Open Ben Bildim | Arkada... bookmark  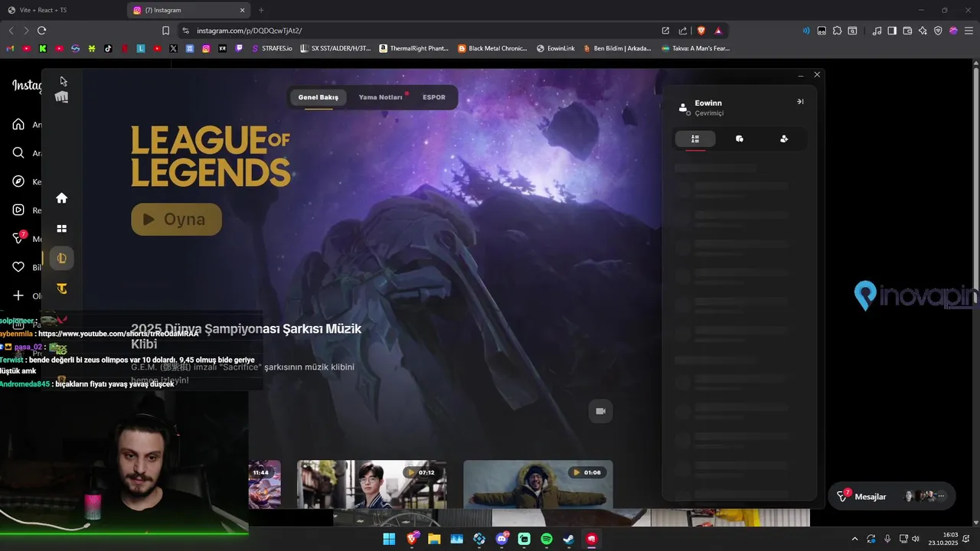(x=617, y=48)
